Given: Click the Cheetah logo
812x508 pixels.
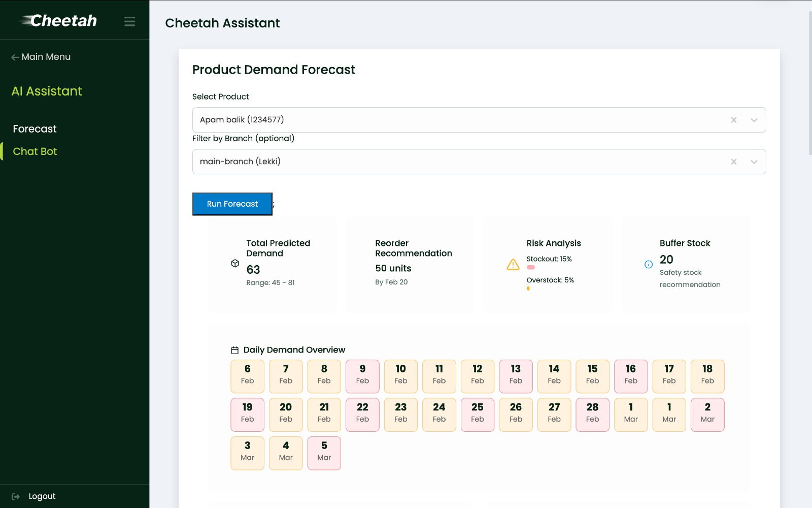Looking at the screenshot, I should (x=57, y=21).
